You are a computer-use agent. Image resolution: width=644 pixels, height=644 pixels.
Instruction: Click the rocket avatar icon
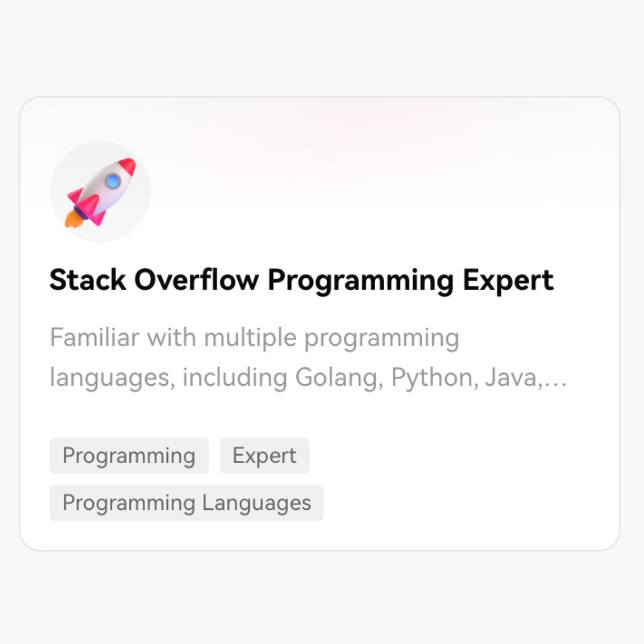(x=100, y=192)
